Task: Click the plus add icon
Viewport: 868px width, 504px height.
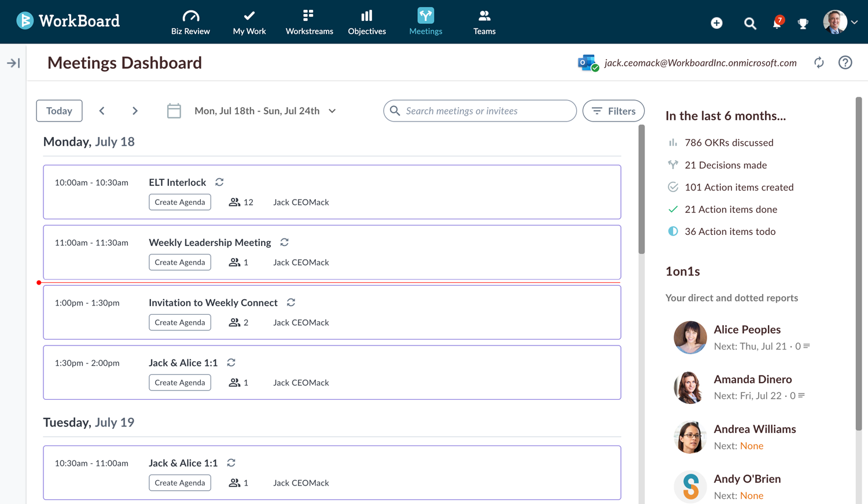Action: [x=716, y=23]
